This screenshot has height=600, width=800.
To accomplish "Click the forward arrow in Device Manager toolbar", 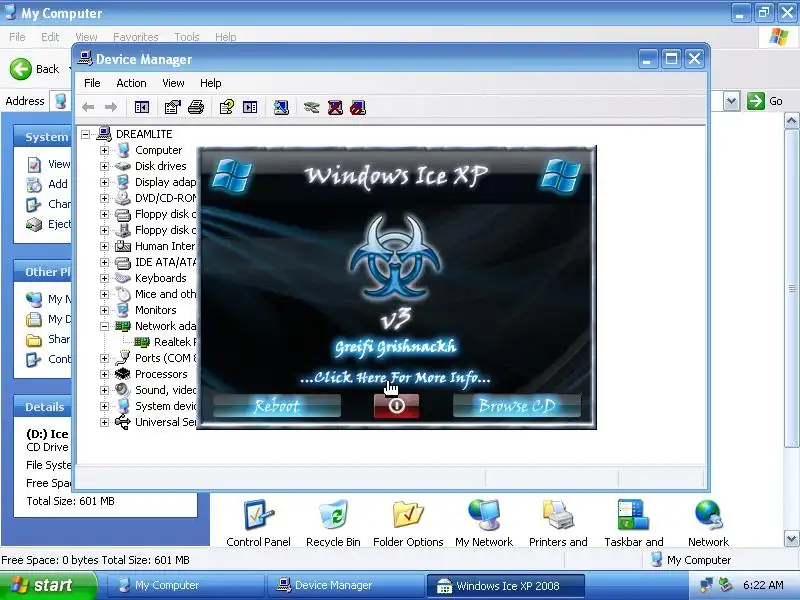I will coord(111,107).
